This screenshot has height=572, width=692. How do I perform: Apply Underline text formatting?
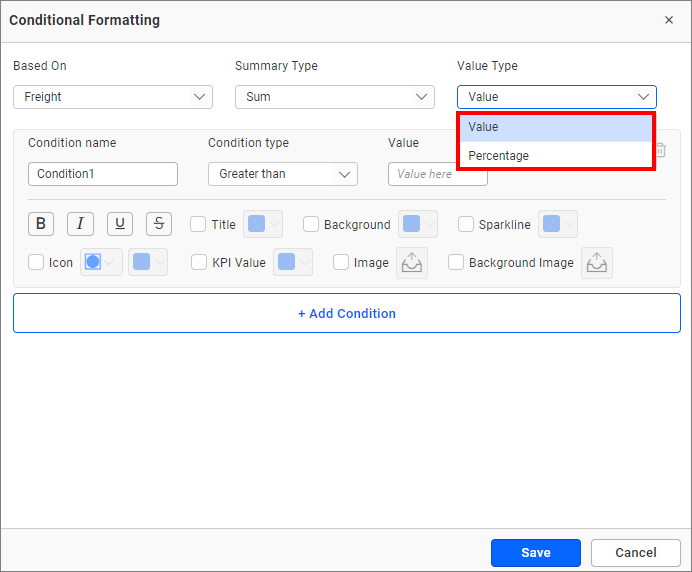[120, 224]
